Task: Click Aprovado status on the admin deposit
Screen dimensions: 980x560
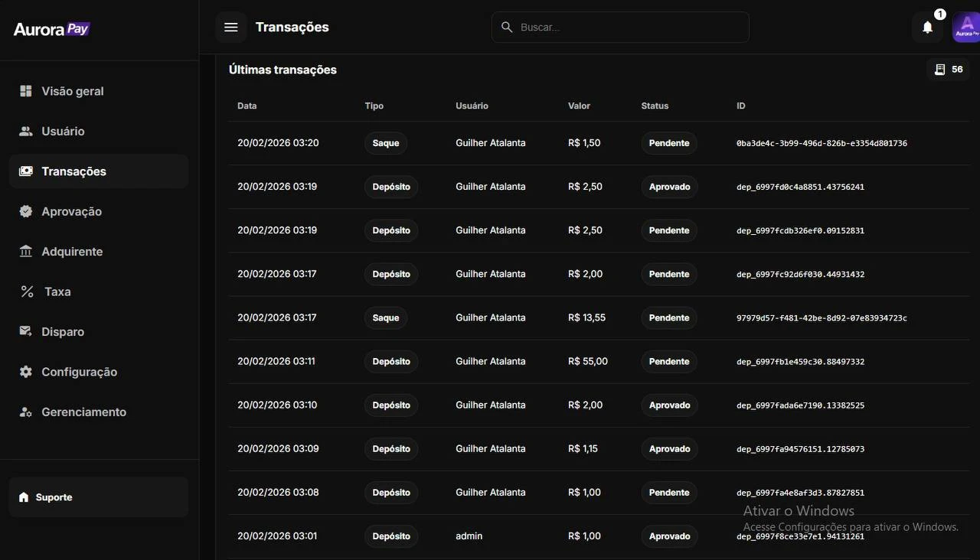Action: (x=669, y=536)
